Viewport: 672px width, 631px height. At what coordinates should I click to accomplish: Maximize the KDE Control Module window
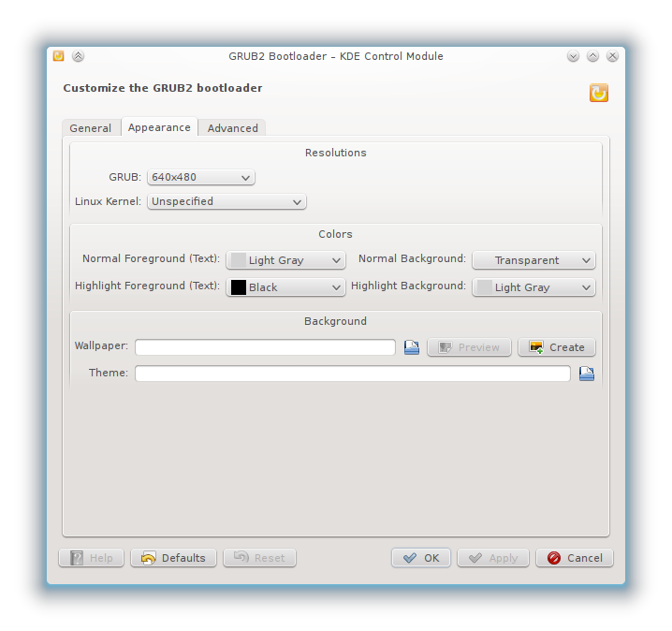(592, 56)
